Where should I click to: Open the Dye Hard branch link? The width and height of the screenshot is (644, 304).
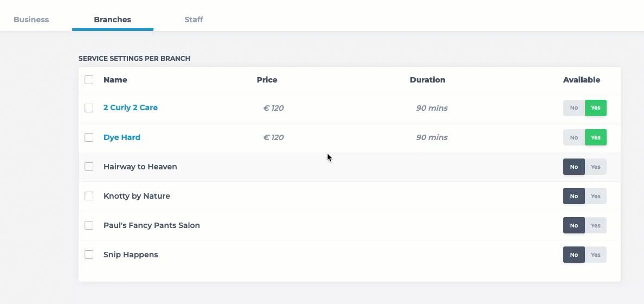tap(121, 137)
